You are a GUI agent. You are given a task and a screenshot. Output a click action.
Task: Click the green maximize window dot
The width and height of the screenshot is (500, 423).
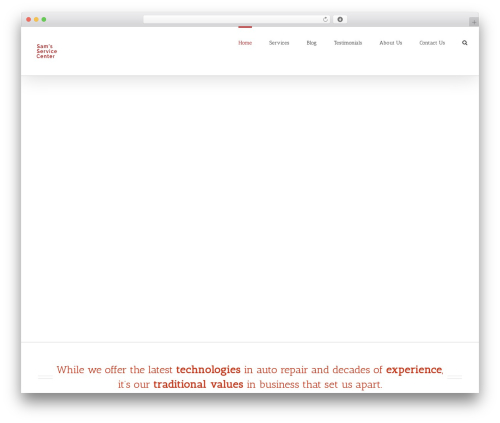pos(44,19)
